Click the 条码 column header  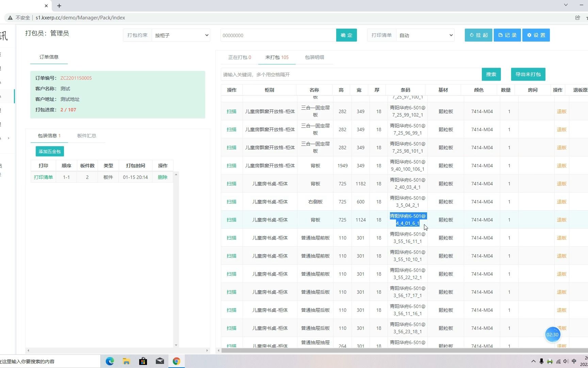[x=405, y=90]
